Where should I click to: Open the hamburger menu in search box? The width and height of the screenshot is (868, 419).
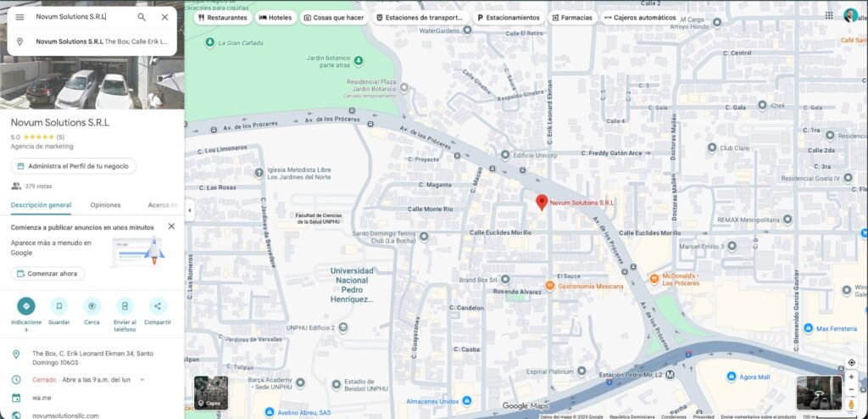click(x=19, y=17)
